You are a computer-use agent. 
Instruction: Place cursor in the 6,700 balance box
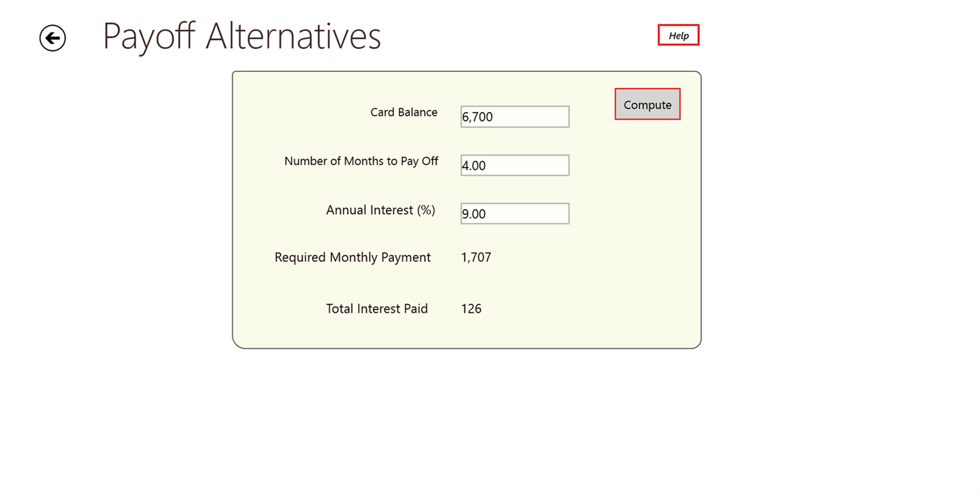(514, 117)
